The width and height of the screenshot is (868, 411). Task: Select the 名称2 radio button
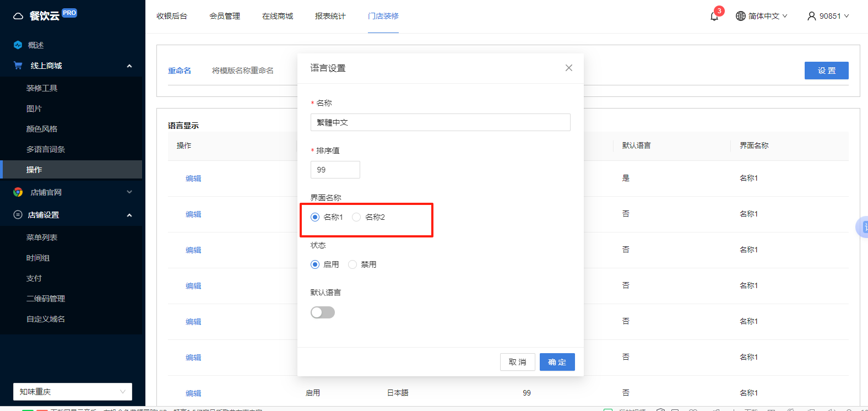[x=356, y=217]
